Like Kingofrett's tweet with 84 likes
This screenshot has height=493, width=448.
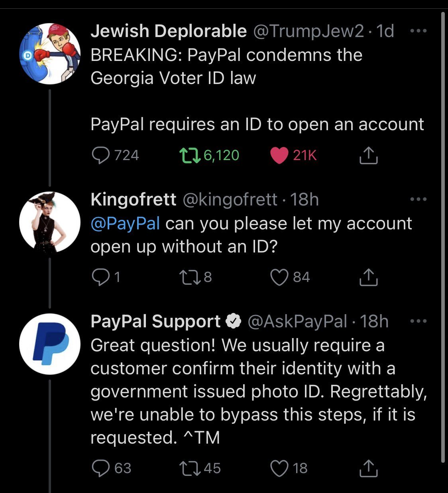[x=279, y=277]
